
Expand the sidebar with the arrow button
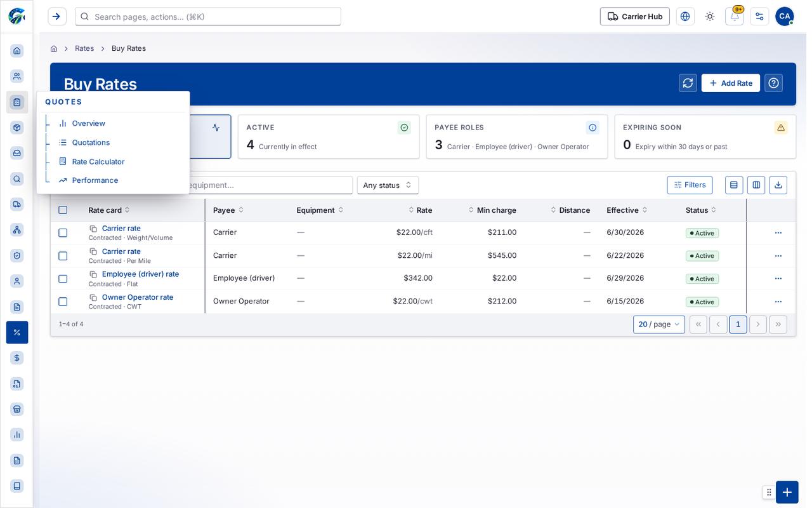56,17
